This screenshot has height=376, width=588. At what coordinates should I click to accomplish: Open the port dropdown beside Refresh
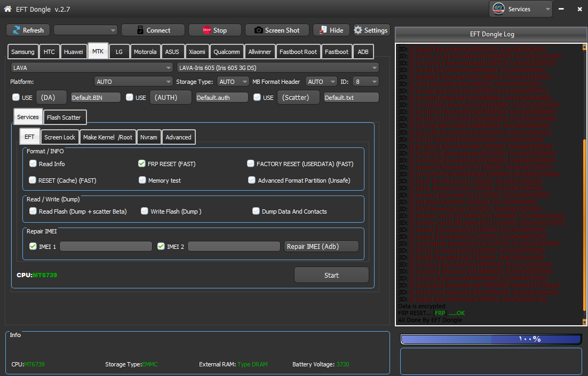click(85, 30)
